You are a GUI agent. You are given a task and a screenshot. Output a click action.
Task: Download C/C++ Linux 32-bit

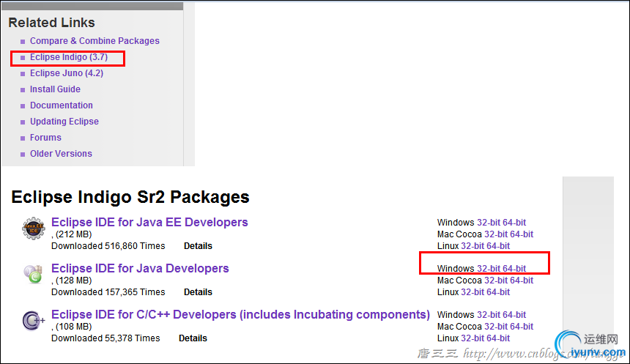(472, 338)
